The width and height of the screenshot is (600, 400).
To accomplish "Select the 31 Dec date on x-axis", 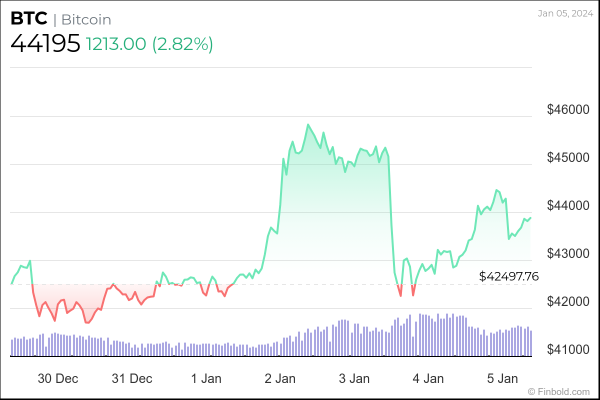I will (132, 379).
